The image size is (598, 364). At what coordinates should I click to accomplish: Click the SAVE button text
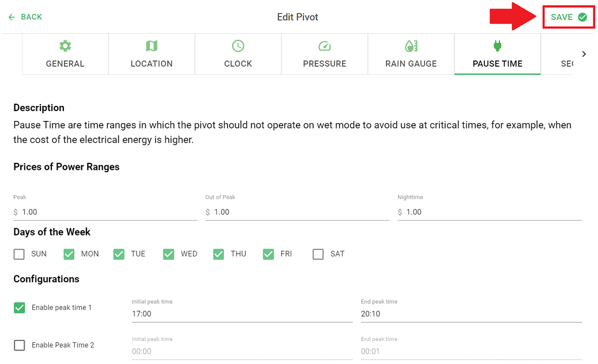pos(562,17)
